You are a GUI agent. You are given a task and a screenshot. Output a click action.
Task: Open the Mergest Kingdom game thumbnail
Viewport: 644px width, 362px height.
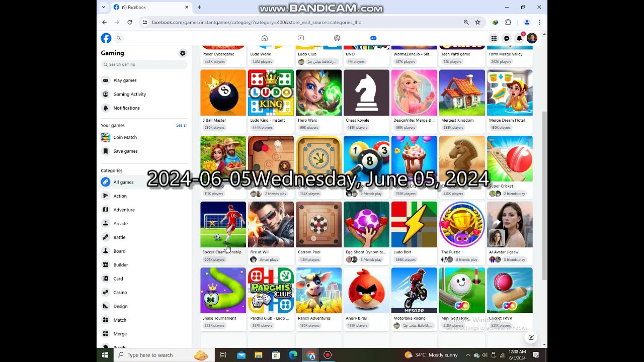[462, 93]
